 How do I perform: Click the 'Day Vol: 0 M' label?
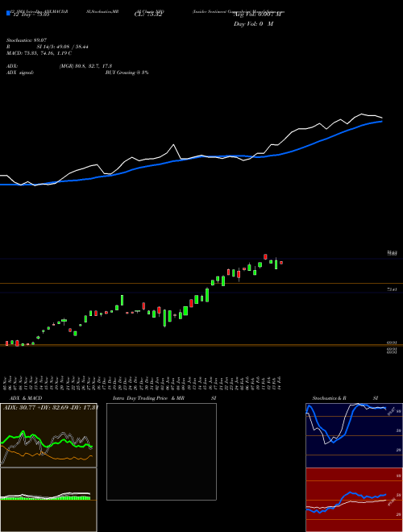253,24
